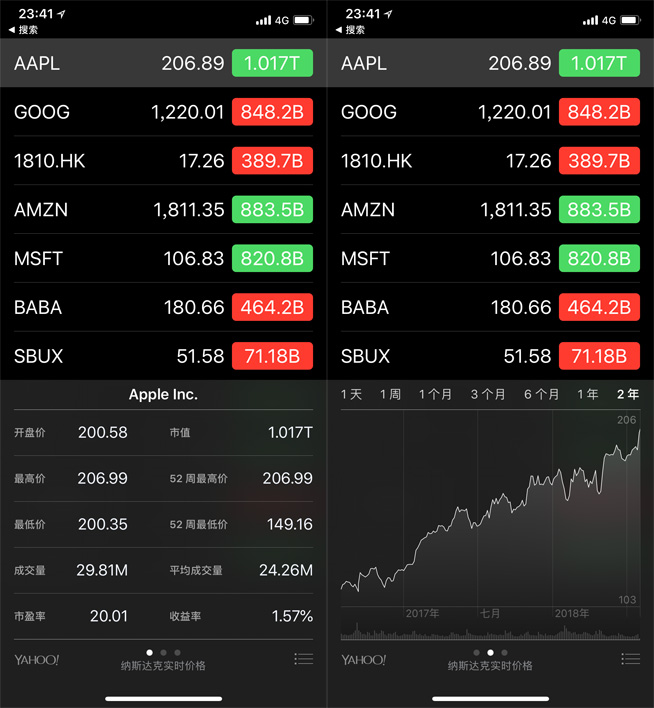Tap the Yahoo logo below the price chart
654x708 pixels.
(364, 660)
